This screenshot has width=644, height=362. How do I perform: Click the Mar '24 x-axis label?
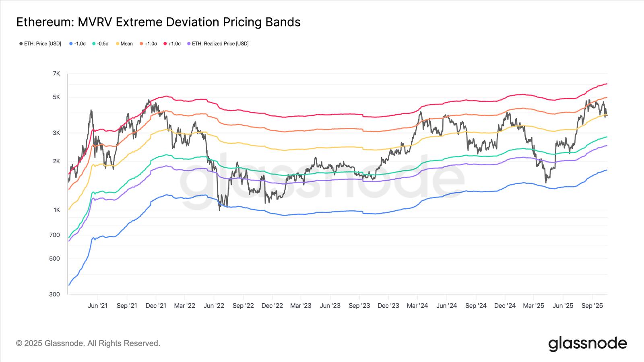tap(417, 306)
